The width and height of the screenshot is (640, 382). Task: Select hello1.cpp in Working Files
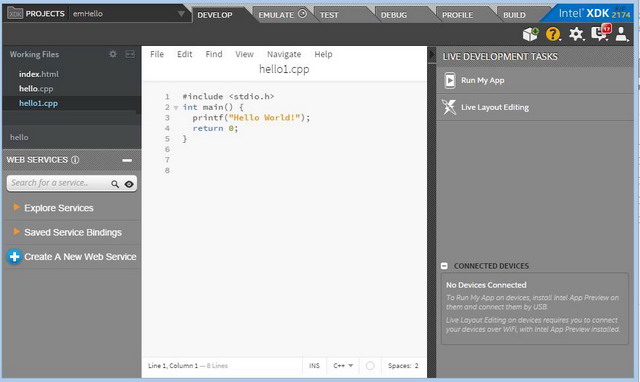pyautogui.click(x=38, y=103)
